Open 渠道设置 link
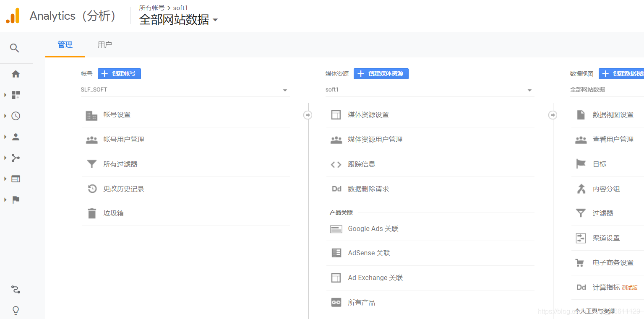 pyautogui.click(x=606, y=238)
